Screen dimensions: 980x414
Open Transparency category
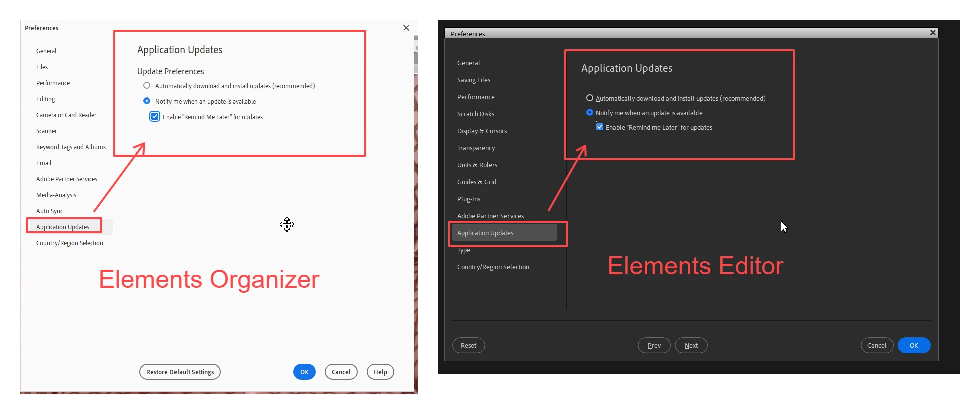[x=476, y=148]
